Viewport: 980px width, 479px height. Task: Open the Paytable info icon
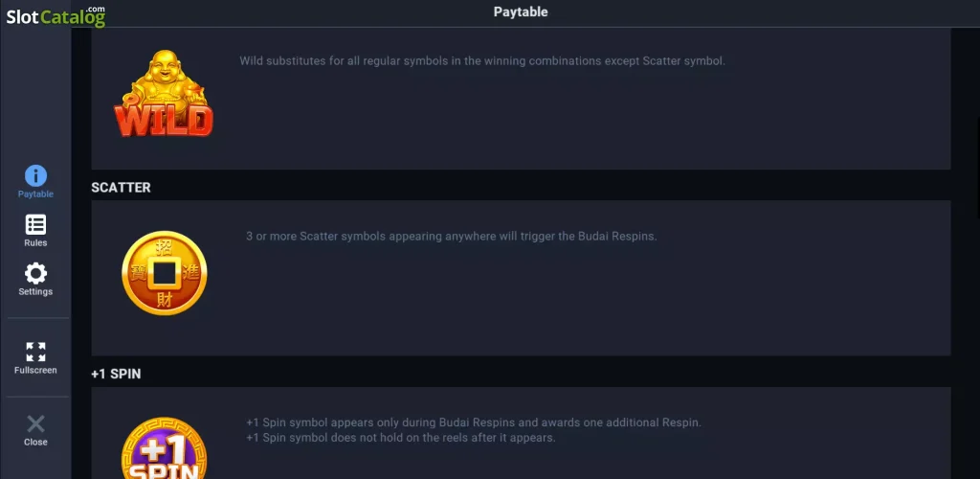click(x=35, y=175)
